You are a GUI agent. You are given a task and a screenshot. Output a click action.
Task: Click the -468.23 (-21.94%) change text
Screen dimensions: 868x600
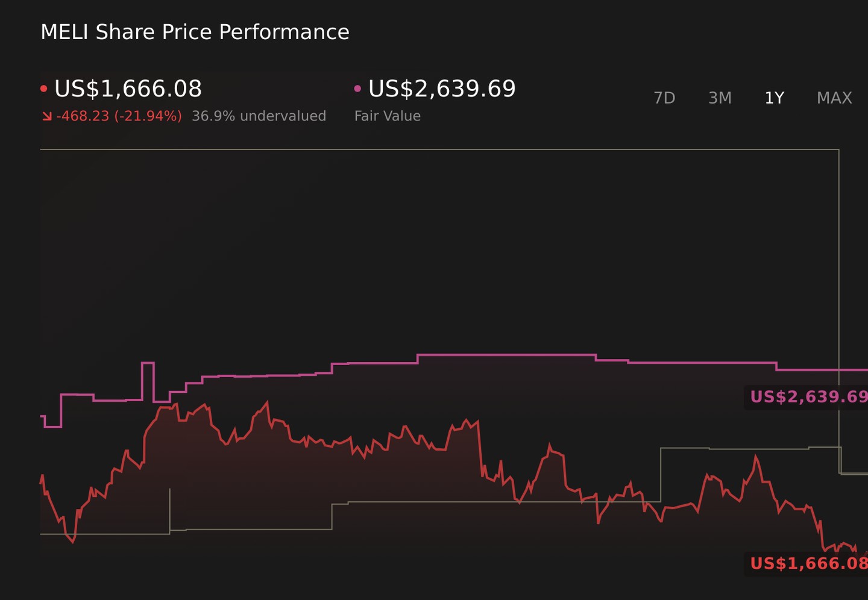119,116
